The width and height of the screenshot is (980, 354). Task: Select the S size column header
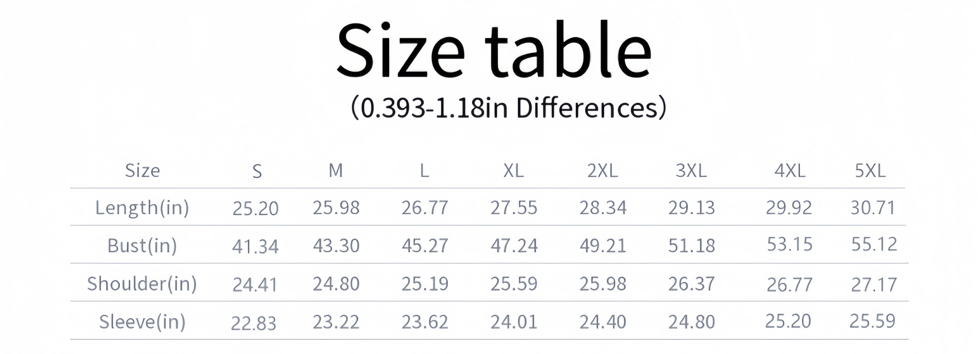[x=257, y=171]
